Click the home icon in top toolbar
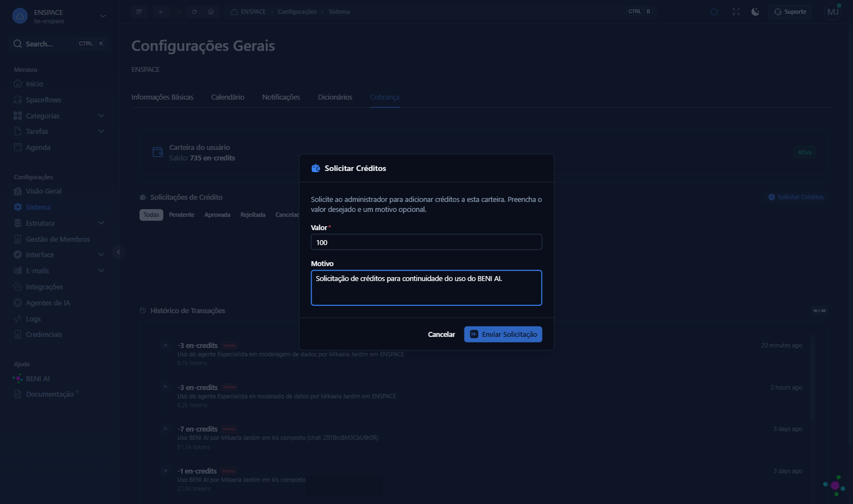This screenshot has height=504, width=853. pos(211,12)
